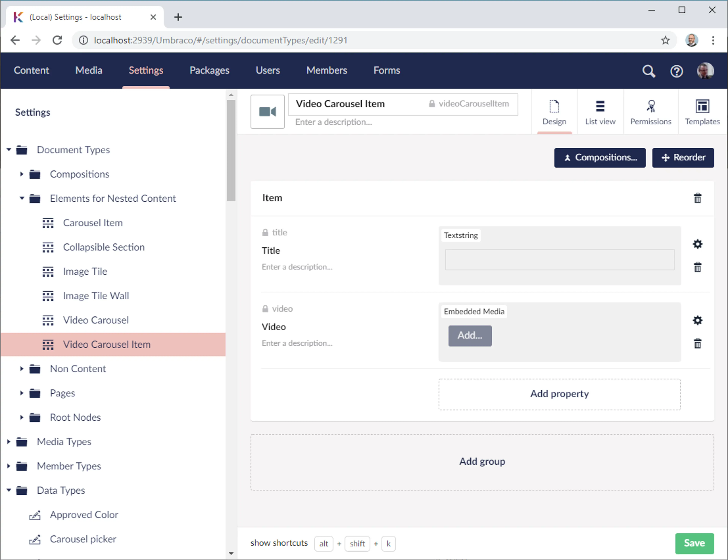
Task: Delete the Item group using trash icon
Action: pyautogui.click(x=697, y=198)
